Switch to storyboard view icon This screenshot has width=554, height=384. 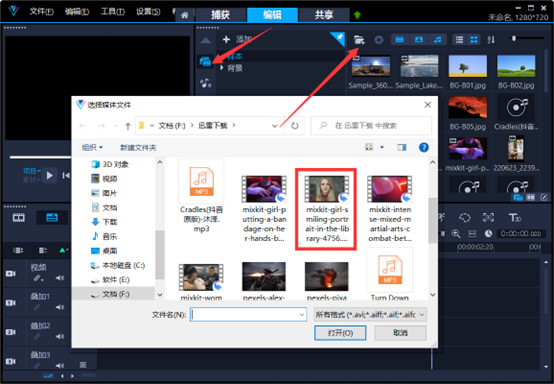pos(19,218)
